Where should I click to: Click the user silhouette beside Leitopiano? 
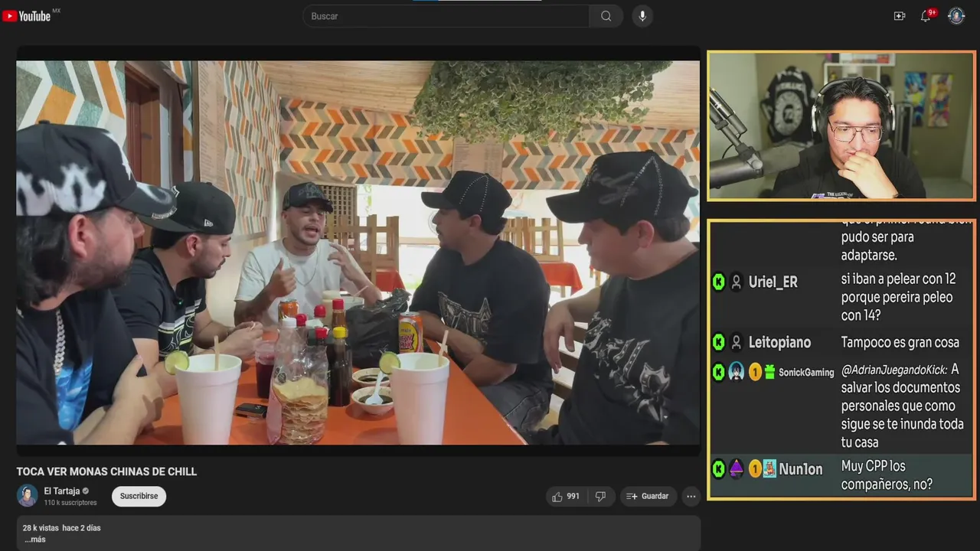[736, 342]
